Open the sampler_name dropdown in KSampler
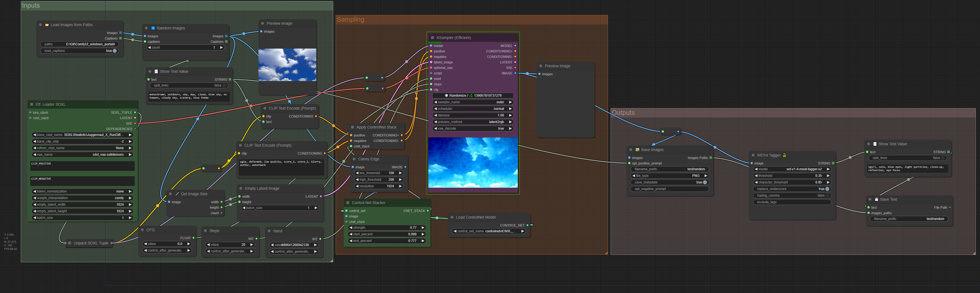This screenshot has width=980, height=293. (x=472, y=102)
